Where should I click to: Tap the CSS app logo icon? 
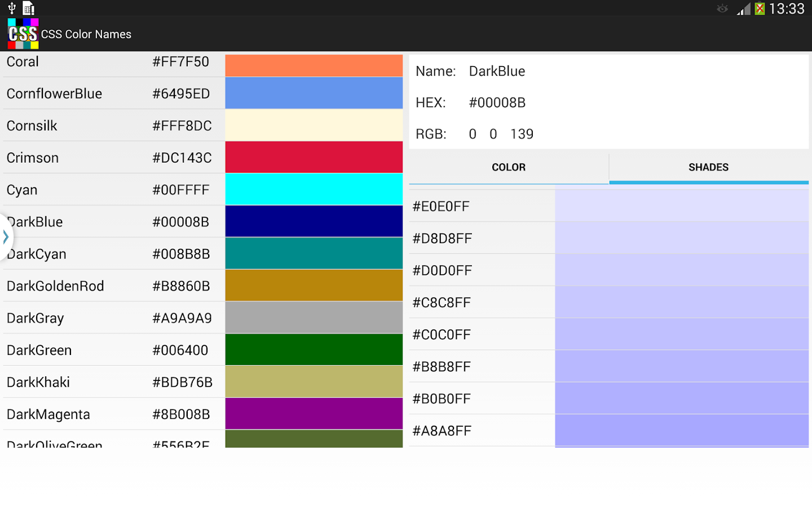pyautogui.click(x=23, y=34)
